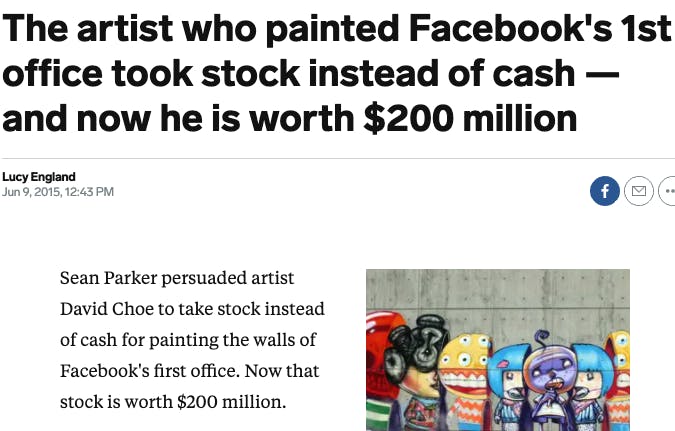Click "Facebook's first office" in summary paragraph

click(x=149, y=371)
